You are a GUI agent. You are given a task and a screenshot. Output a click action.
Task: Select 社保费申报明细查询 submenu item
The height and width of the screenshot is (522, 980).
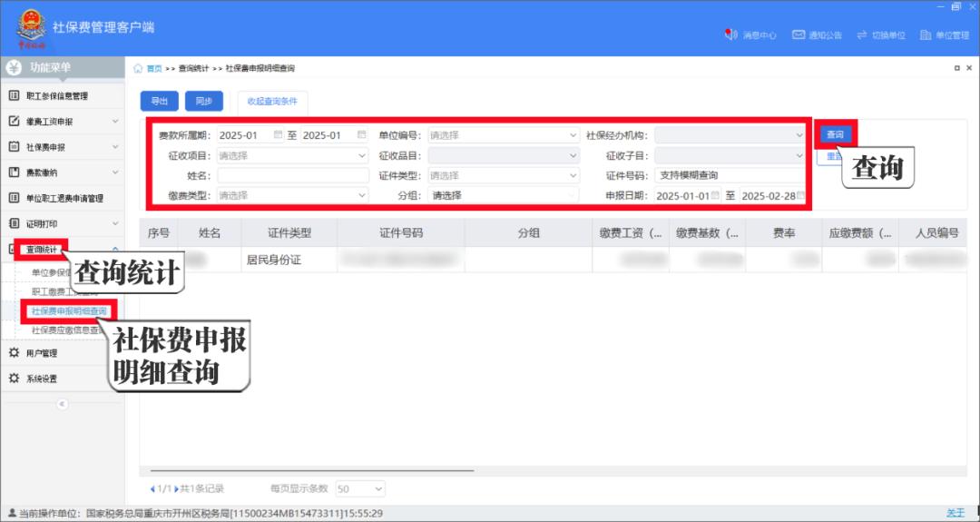69,310
